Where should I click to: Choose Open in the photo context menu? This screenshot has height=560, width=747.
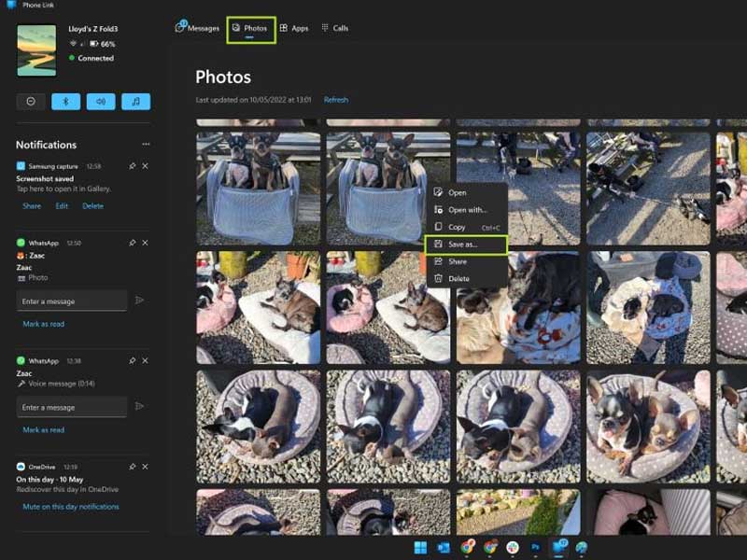[x=467, y=192]
